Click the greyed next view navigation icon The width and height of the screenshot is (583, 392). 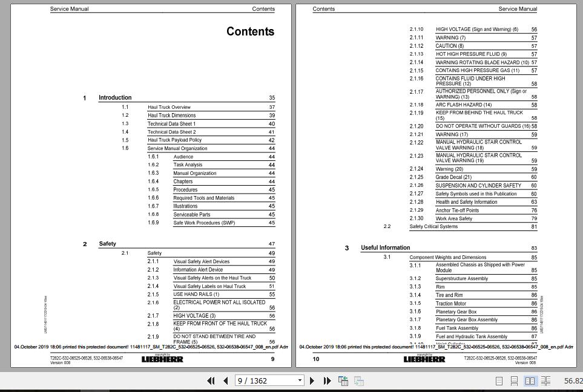pyautogui.click(x=359, y=381)
